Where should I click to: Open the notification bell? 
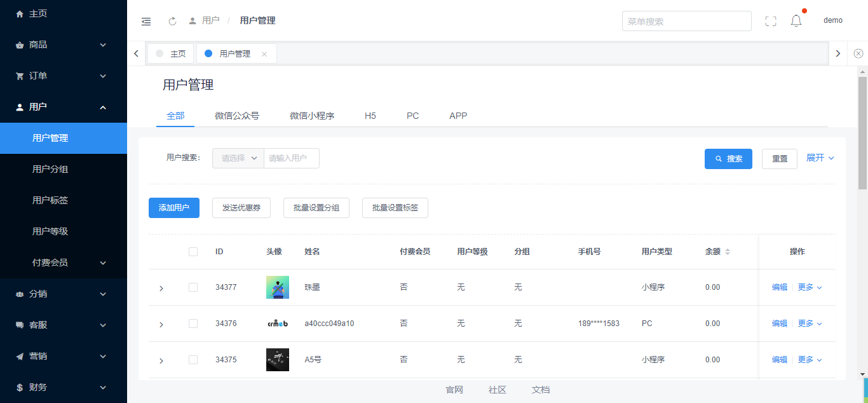coord(796,21)
